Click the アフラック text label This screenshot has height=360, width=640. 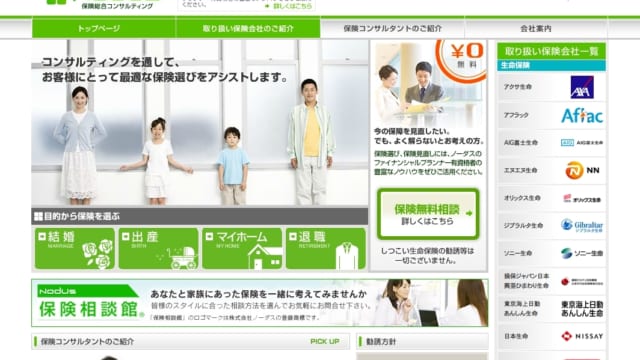click(516, 116)
